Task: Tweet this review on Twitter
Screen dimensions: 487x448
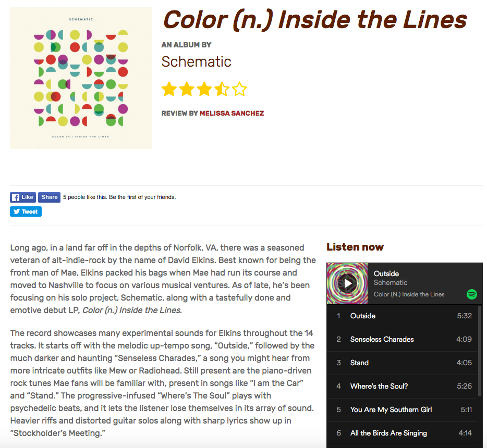Action: (26, 211)
